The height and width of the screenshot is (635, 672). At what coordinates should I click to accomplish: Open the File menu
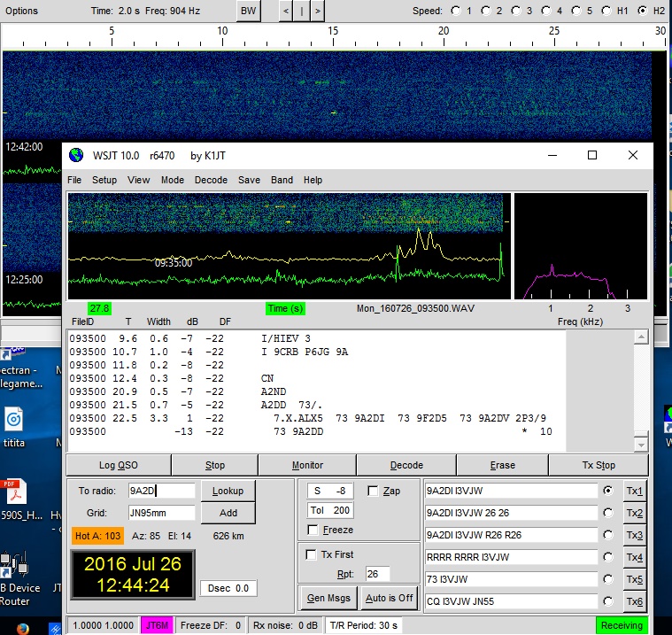tap(74, 180)
